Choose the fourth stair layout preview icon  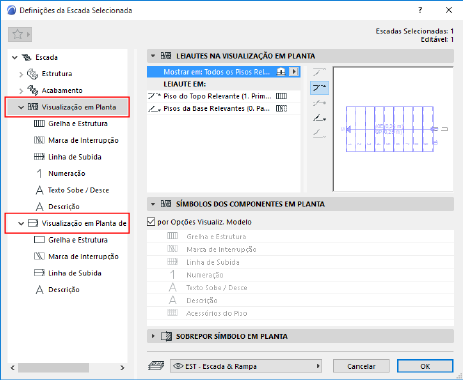(319, 118)
